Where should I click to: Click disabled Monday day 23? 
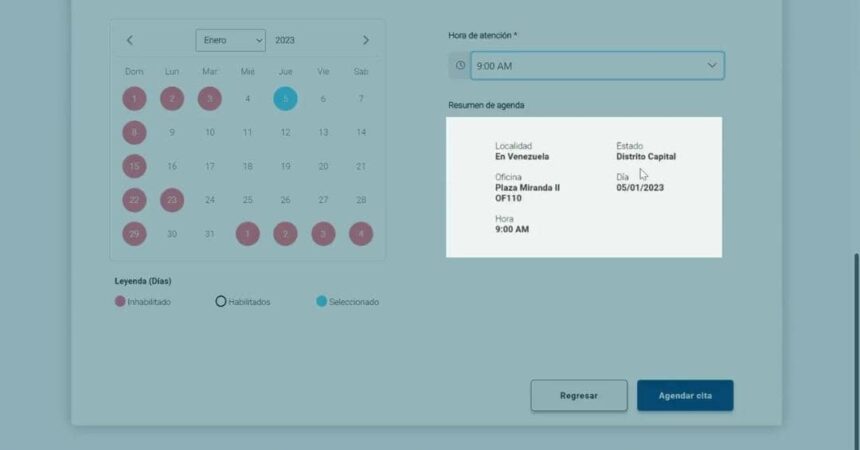tap(172, 200)
